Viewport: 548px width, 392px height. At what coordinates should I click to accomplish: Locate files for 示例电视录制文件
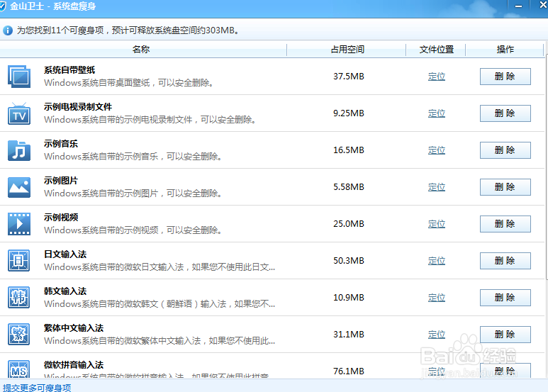(x=437, y=113)
